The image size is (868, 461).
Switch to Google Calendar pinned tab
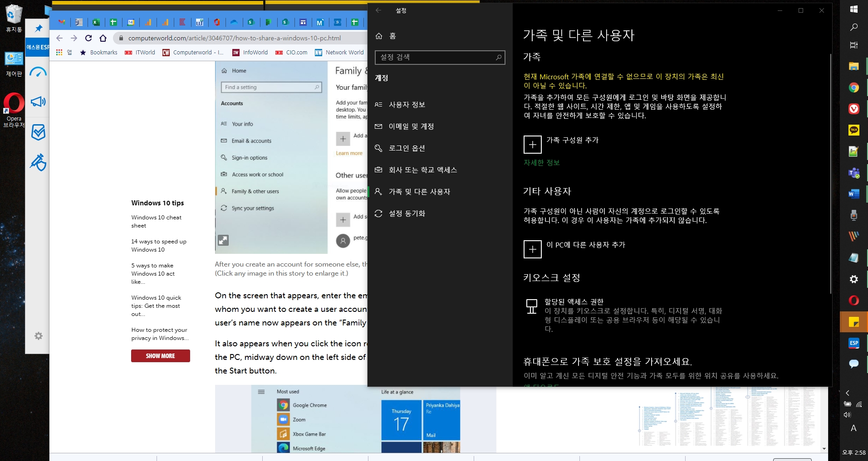131,22
